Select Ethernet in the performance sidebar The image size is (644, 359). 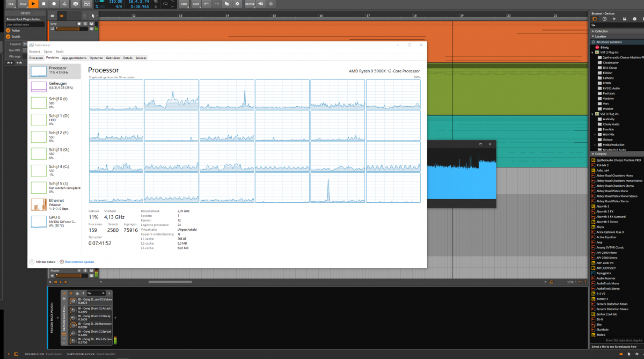pyautogui.click(x=55, y=204)
